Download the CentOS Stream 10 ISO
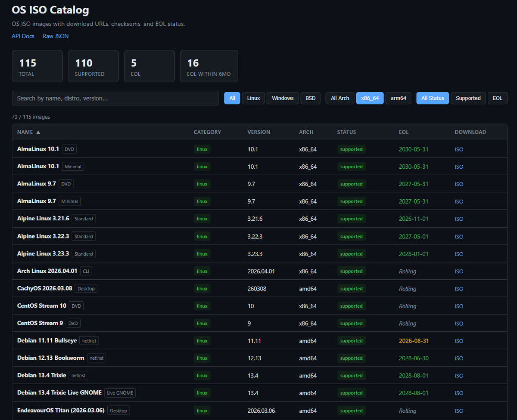The width and height of the screenshot is (517, 420). point(459,306)
